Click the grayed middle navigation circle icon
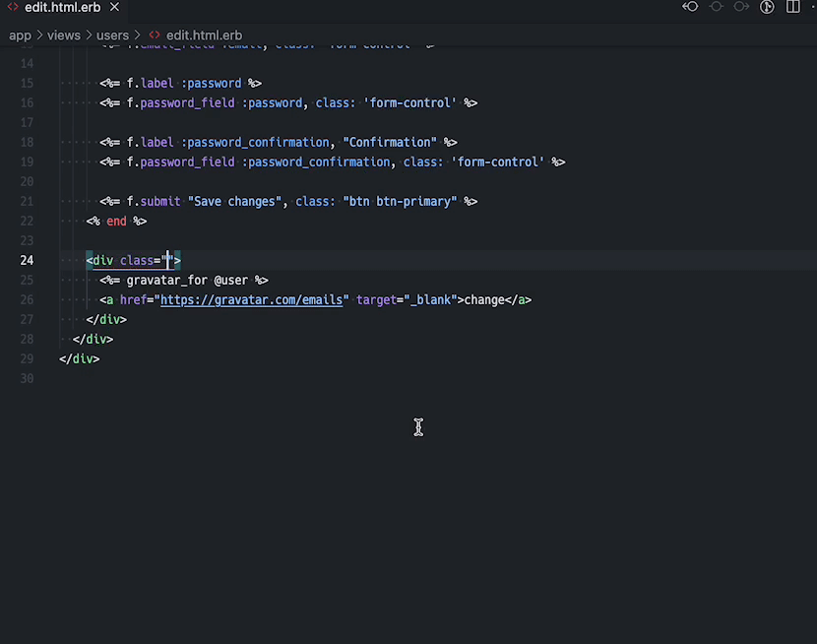This screenshot has height=644, width=817. 716,7
